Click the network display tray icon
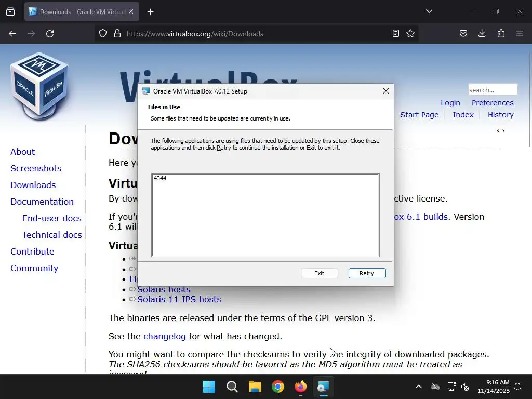The width and height of the screenshot is (532, 399). tap(451, 387)
